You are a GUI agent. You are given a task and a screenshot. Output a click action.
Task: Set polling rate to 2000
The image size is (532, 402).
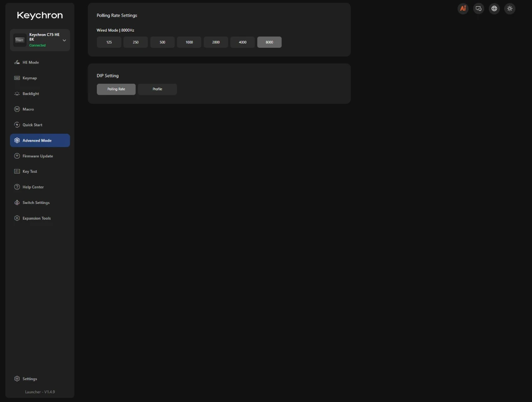click(216, 42)
